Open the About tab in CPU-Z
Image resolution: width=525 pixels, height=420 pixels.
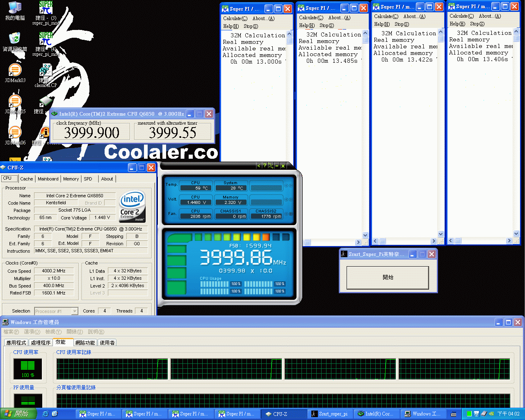107,179
